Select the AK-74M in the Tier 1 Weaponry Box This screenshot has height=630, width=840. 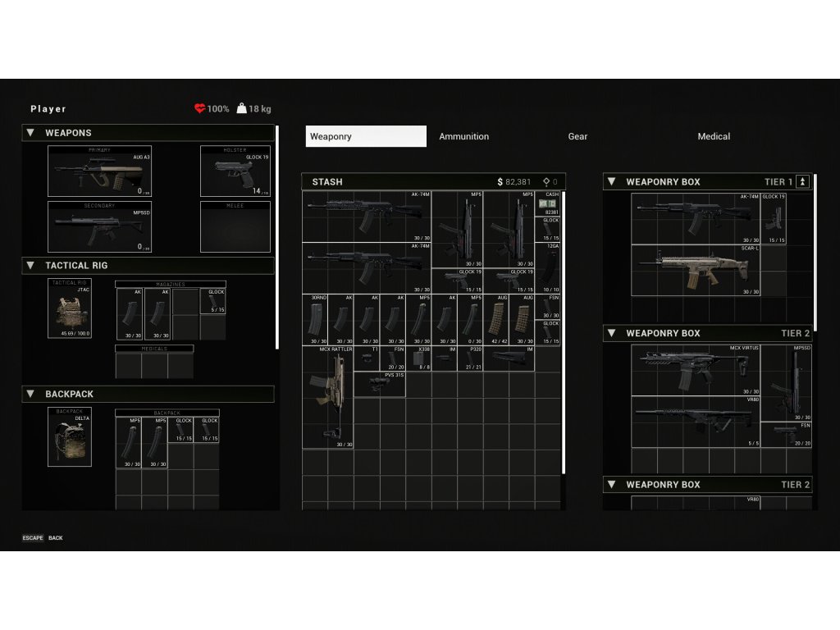click(x=696, y=218)
